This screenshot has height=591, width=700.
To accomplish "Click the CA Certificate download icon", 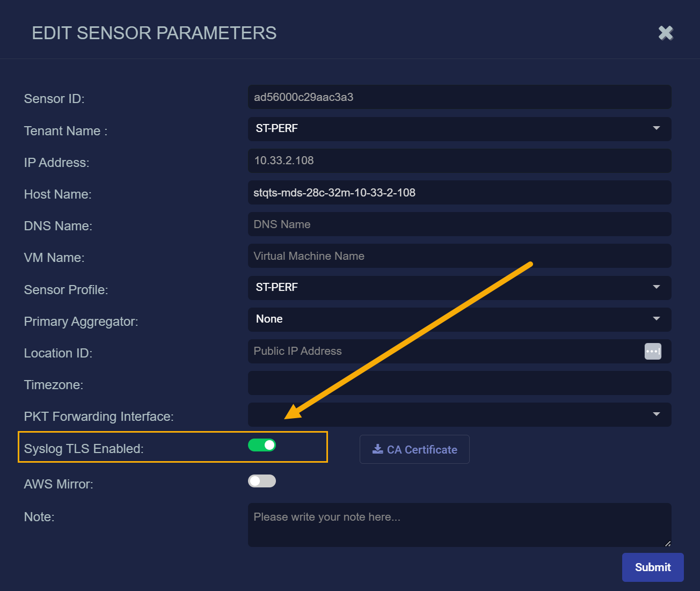I will (378, 449).
